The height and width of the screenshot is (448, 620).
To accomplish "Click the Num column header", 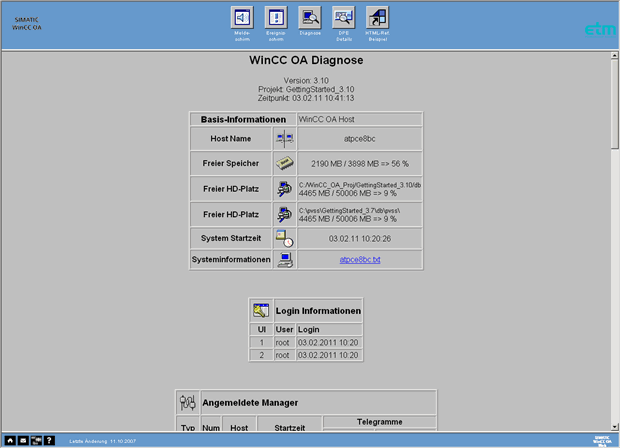I will [x=211, y=427].
